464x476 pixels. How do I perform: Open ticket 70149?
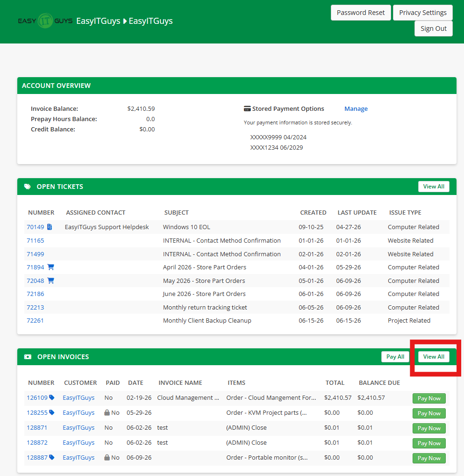pos(35,227)
